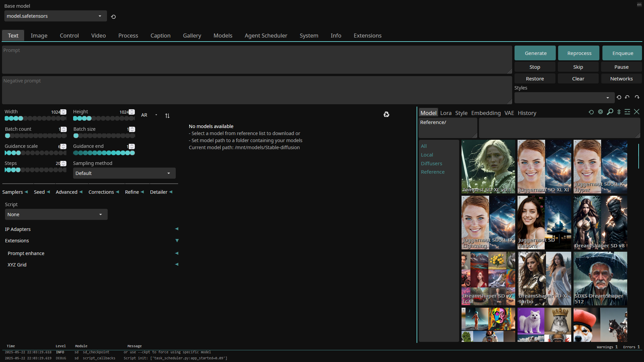Click the recycle icon above the preview area

click(x=386, y=115)
